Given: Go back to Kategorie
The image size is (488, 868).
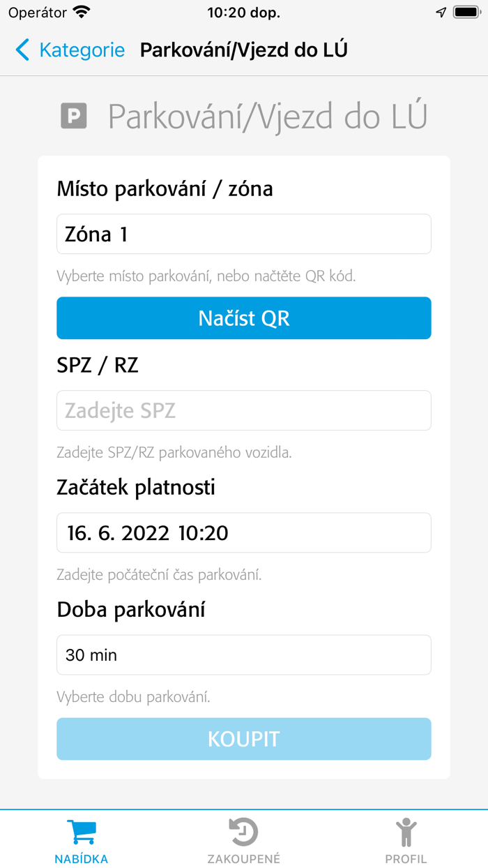Looking at the screenshot, I should (82, 50).
